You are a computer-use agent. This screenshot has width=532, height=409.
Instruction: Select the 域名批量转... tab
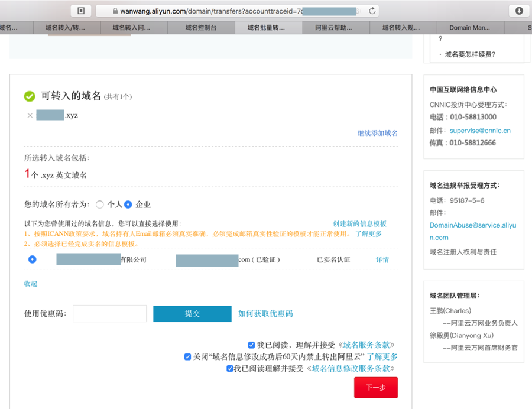267,27
